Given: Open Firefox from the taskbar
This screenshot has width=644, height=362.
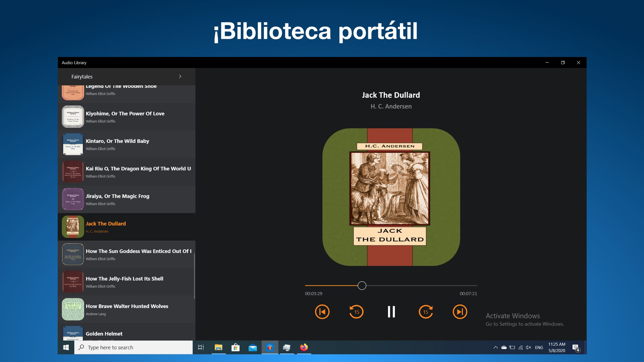Looking at the screenshot, I should 304,348.
